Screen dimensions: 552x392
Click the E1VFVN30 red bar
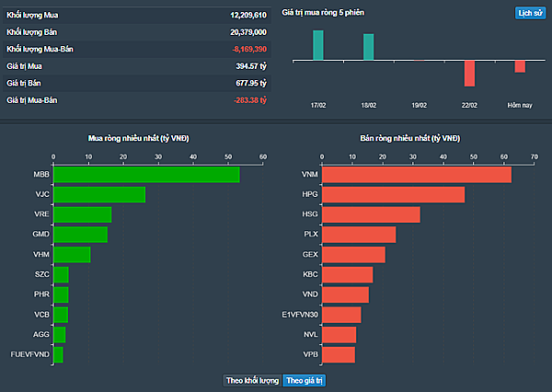click(341, 315)
